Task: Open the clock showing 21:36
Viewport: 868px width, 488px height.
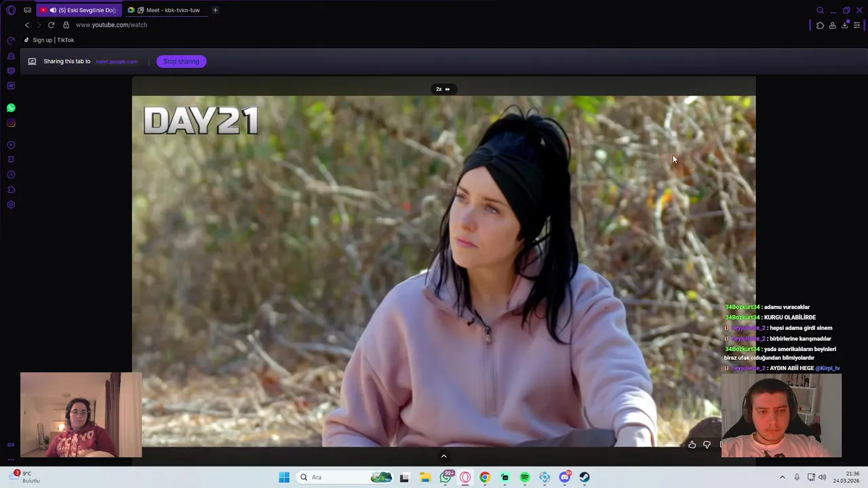Action: click(846, 477)
